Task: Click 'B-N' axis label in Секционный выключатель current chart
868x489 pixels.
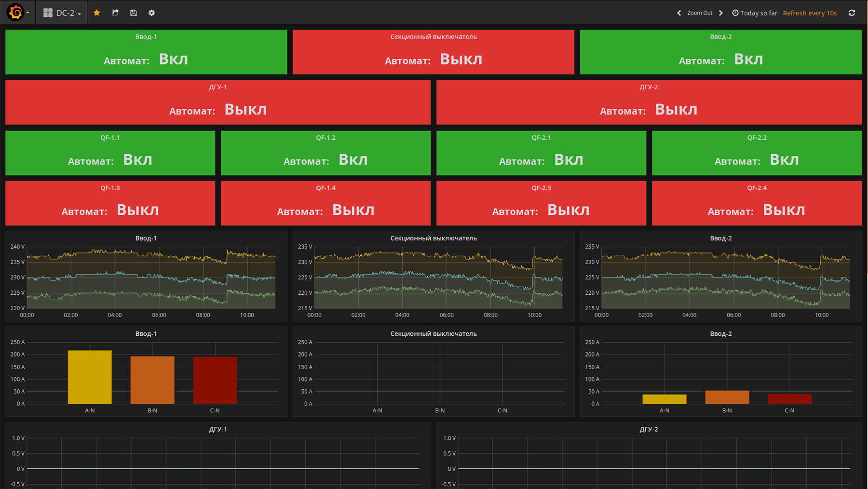Action: [440, 410]
